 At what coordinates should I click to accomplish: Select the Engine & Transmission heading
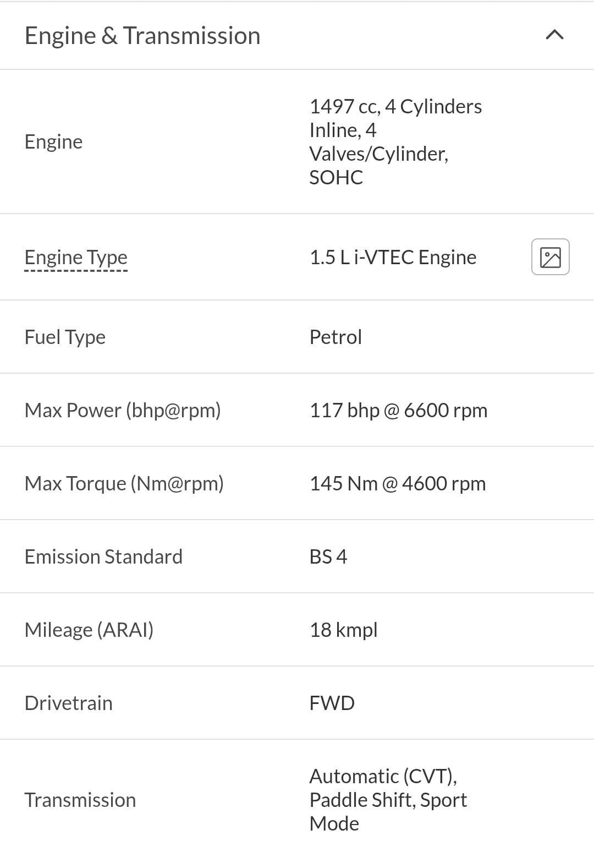tap(142, 36)
